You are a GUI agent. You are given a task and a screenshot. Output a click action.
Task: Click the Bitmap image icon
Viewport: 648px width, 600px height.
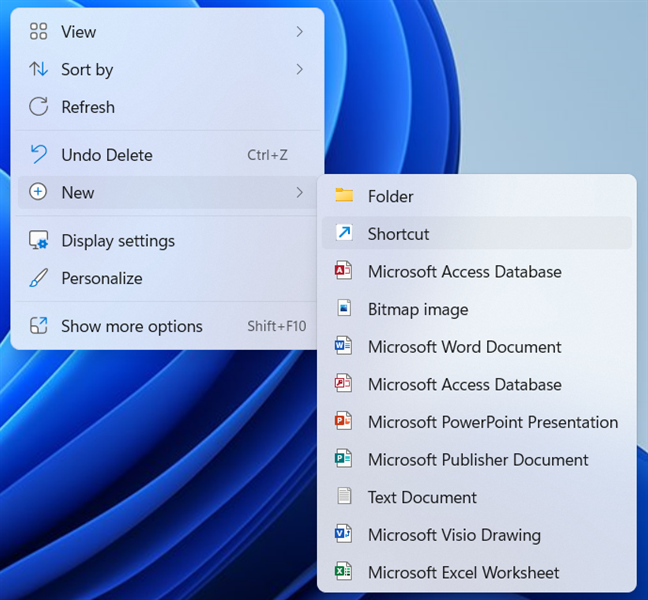coord(344,308)
